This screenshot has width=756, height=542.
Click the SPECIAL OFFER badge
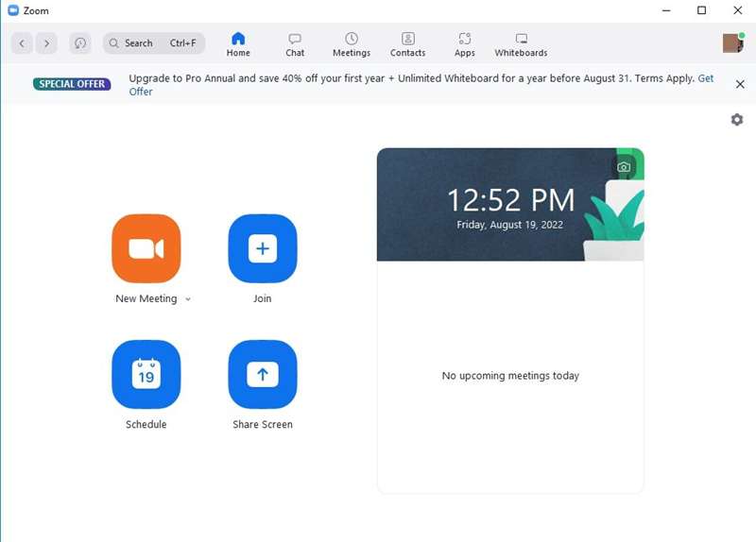coord(72,84)
